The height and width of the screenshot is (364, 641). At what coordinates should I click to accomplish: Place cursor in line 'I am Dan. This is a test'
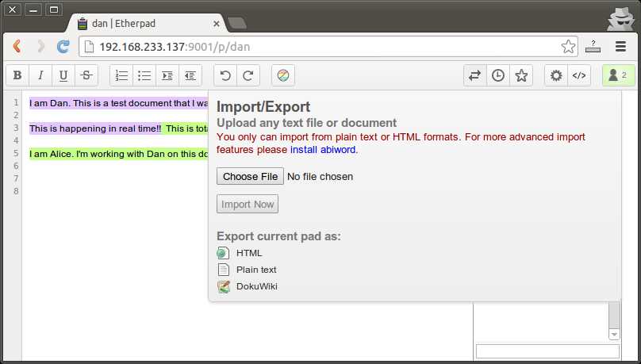[x=118, y=103]
